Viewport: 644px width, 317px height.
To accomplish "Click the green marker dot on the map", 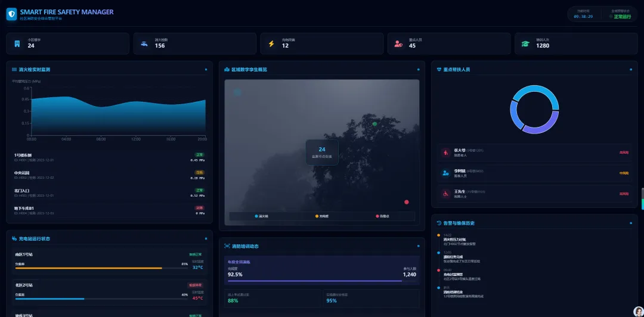I will pos(374,124).
